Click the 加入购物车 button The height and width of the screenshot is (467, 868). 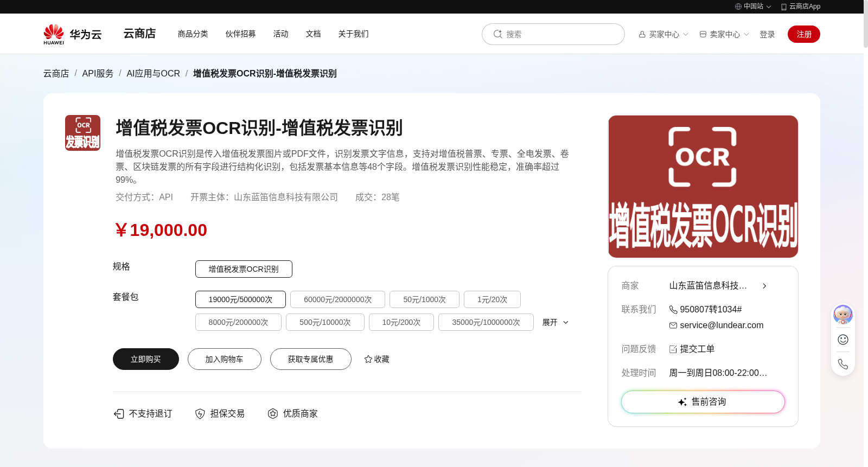point(225,359)
